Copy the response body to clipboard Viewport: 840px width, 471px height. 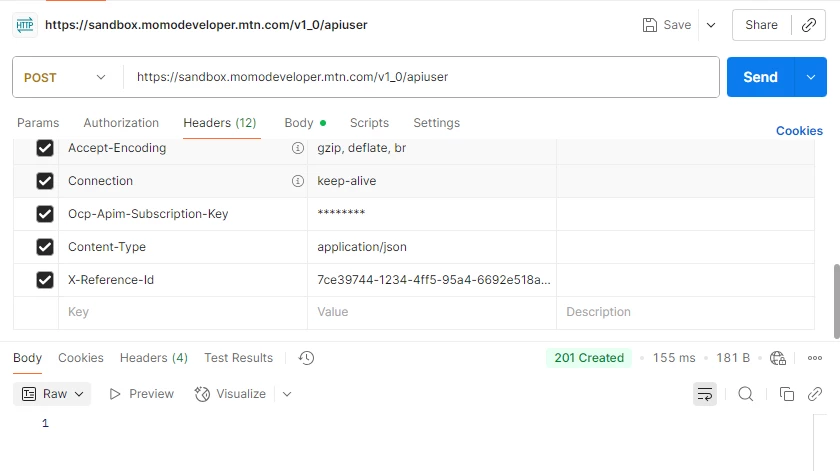[x=786, y=394]
